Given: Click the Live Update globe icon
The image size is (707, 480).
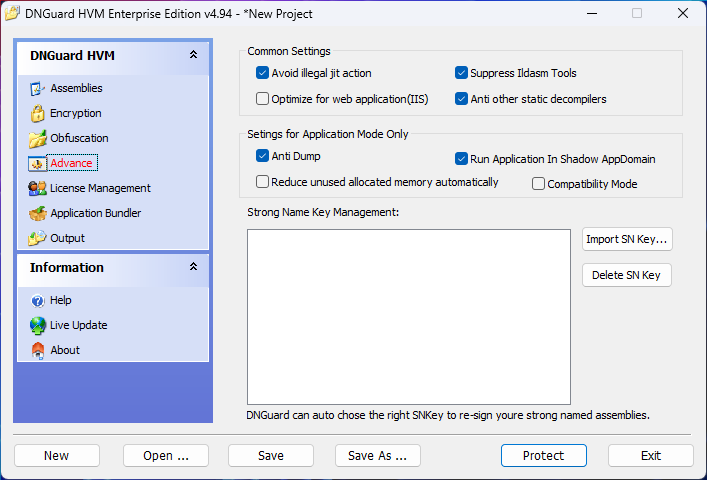Looking at the screenshot, I should (x=38, y=325).
